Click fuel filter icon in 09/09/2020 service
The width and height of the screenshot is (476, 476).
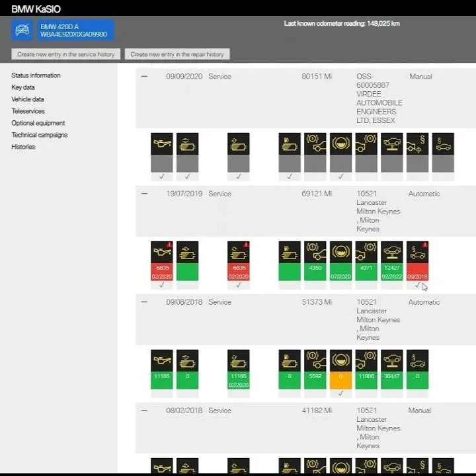[290, 144]
